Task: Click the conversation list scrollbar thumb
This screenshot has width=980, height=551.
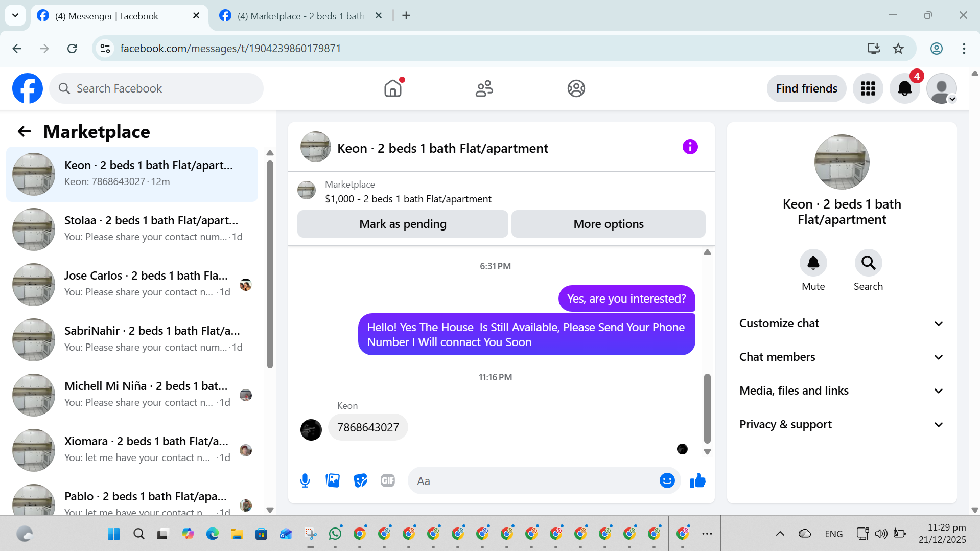Action: 270,264
